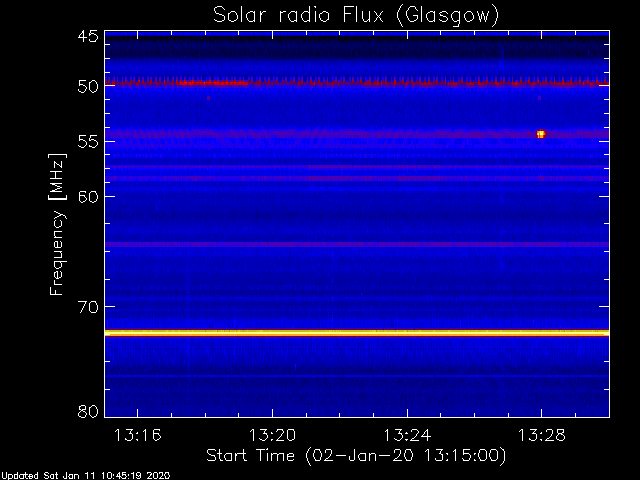Click the 55 frequency axis label
Viewport: 640px width, 480px height.
[88, 141]
